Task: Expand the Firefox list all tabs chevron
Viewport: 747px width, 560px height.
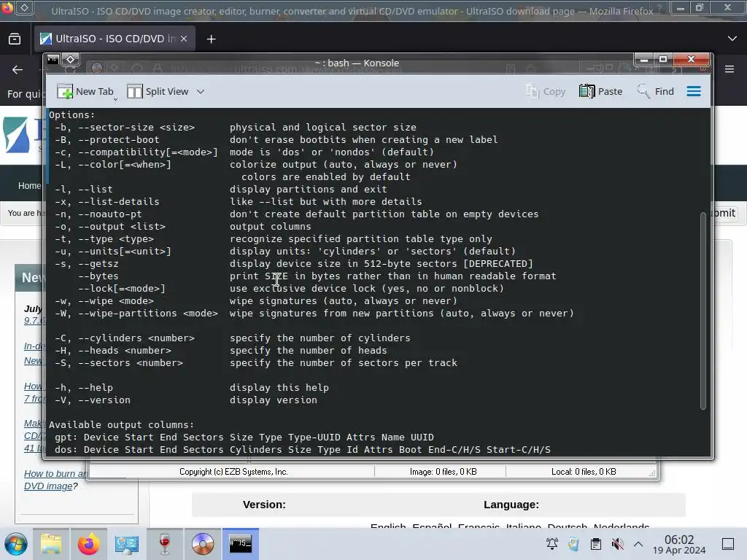Action: click(x=732, y=39)
